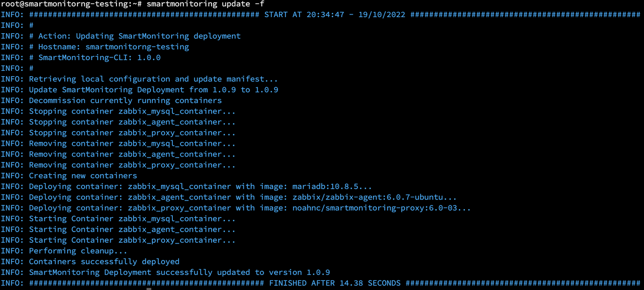Viewport: 644px width, 290px height.
Task: Click 'Containers successfully deployed' message
Action: click(x=104, y=261)
